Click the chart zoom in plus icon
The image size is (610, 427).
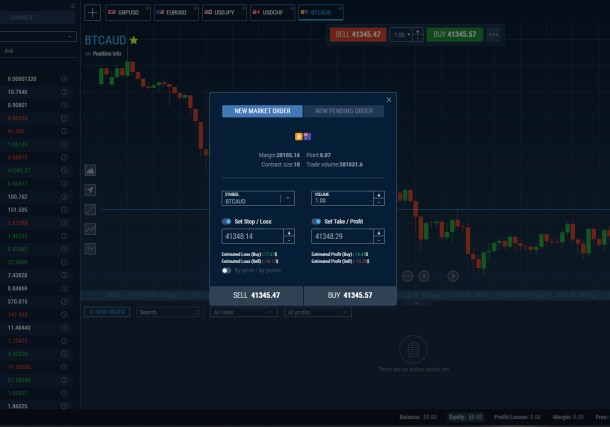click(424, 275)
